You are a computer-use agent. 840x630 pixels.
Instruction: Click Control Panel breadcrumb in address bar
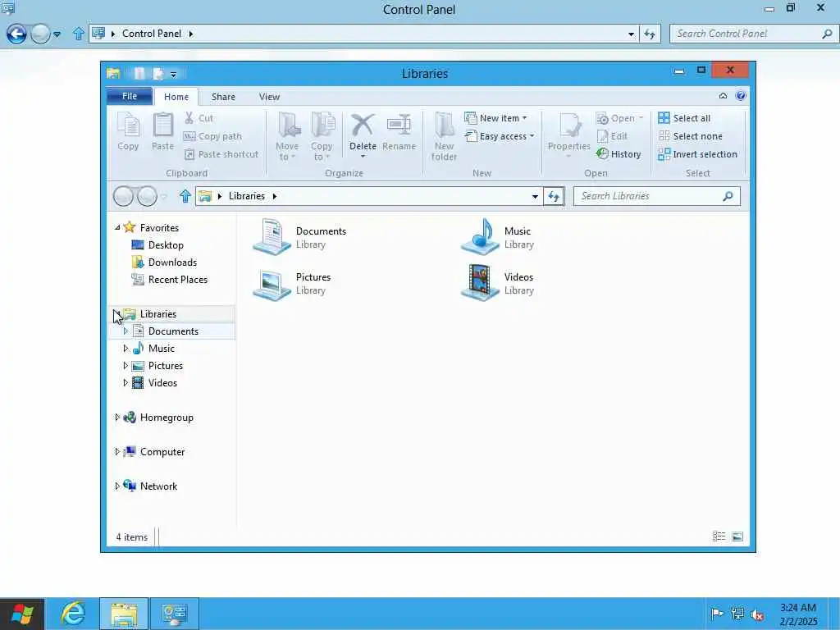[152, 34]
